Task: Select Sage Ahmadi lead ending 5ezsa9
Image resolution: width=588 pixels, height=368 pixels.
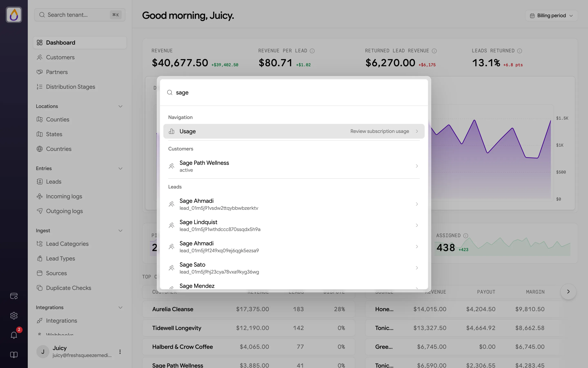Action: tap(294, 247)
